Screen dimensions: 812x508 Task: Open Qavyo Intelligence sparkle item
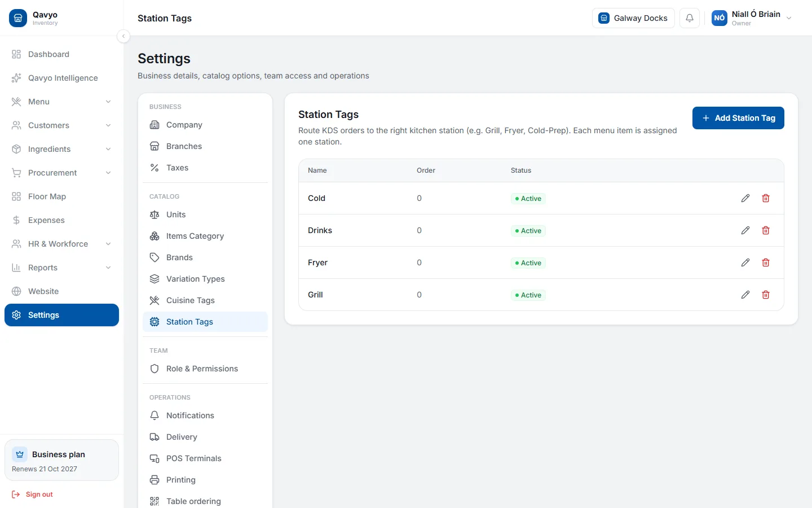coord(61,78)
